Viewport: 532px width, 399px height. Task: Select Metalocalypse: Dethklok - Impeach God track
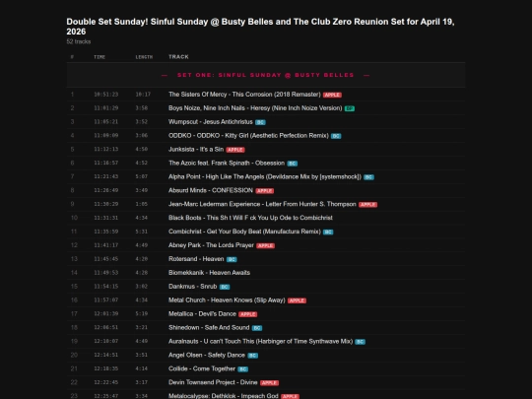point(224,396)
